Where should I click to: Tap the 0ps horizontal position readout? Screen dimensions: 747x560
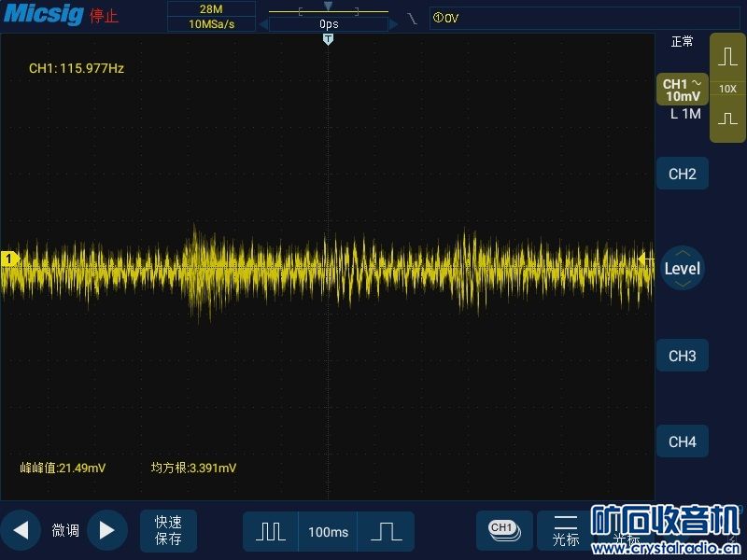click(x=329, y=24)
